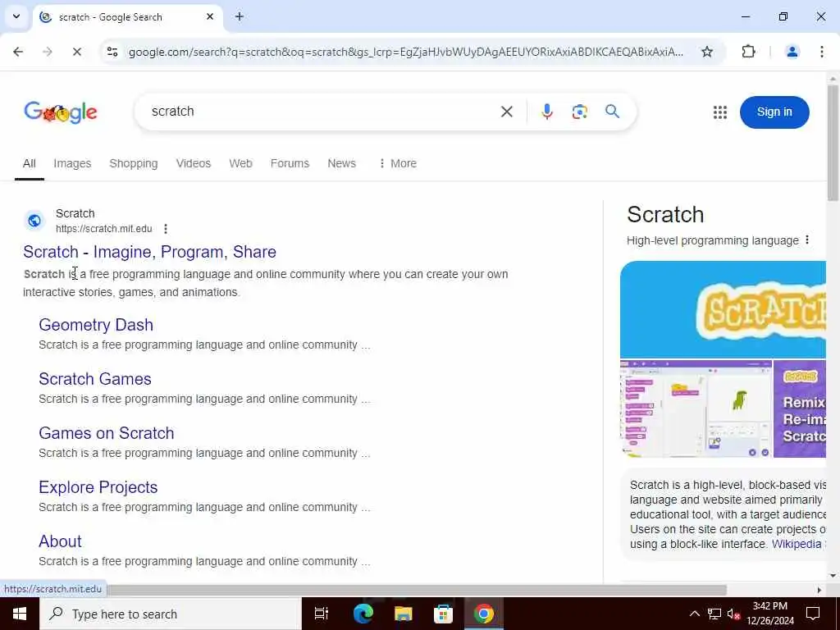840x630 pixels.
Task: Open the Scratch Games sitelink
Action: (95, 379)
